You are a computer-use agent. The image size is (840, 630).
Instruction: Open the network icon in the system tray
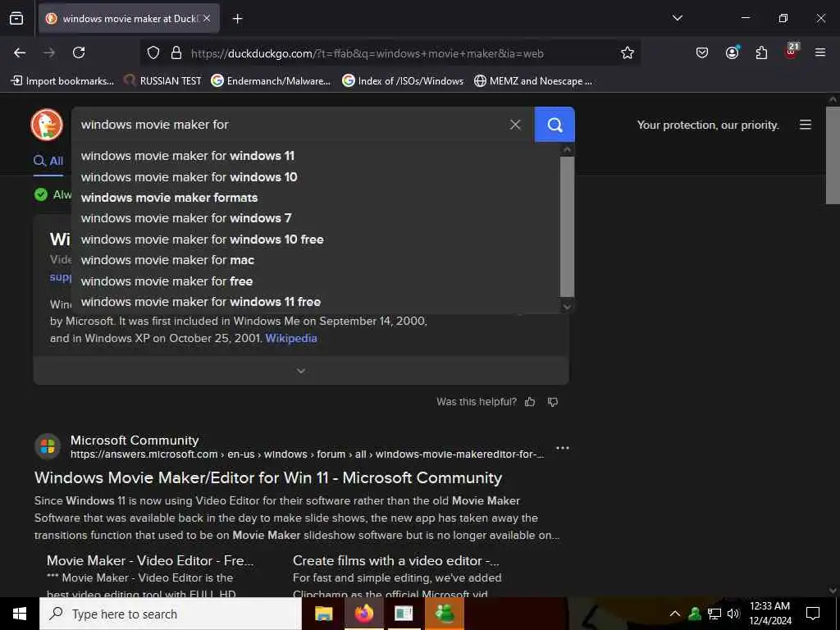(714, 614)
